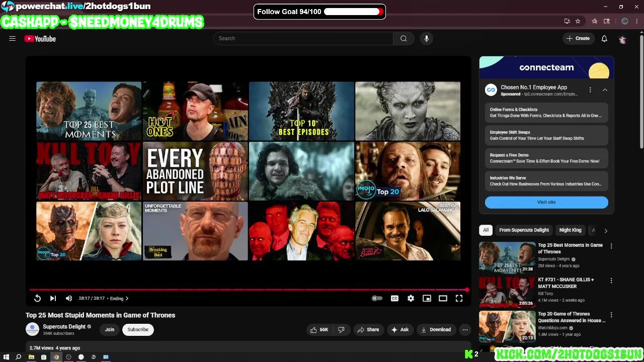The image size is (644, 362).
Task: Toggle theater mode view
Action: (x=443, y=298)
